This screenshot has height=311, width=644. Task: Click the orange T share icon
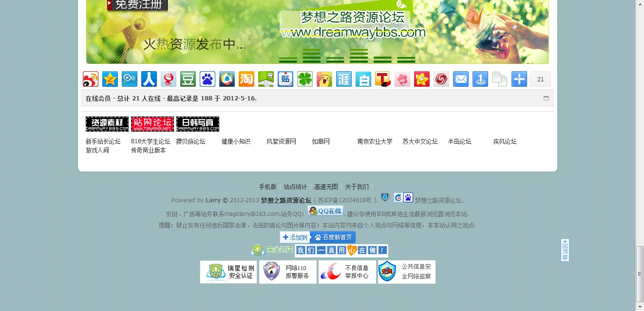(383, 79)
